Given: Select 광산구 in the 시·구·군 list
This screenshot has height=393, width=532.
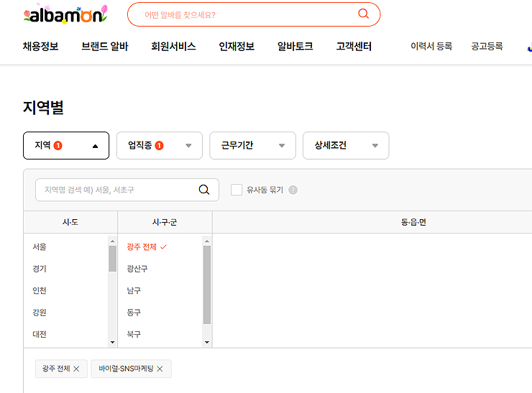Looking at the screenshot, I should pyautogui.click(x=137, y=269).
